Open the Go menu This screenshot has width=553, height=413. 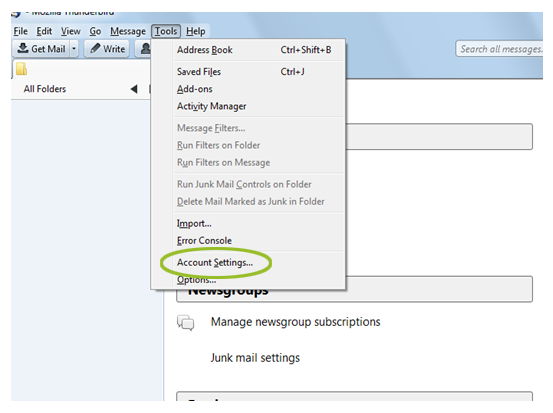point(95,31)
